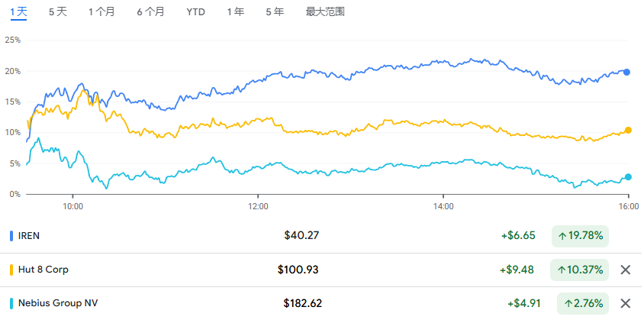This screenshot has height=320, width=644.
Task: Show the 5 年 chart range
Action: coord(275,12)
